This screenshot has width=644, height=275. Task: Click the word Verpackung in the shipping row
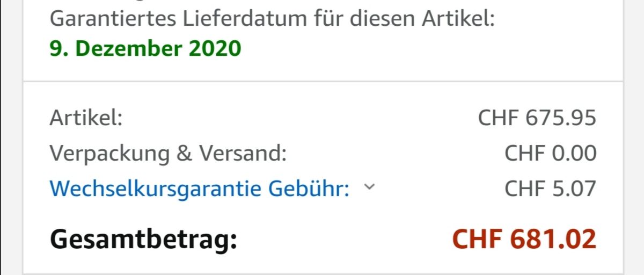click(109, 154)
